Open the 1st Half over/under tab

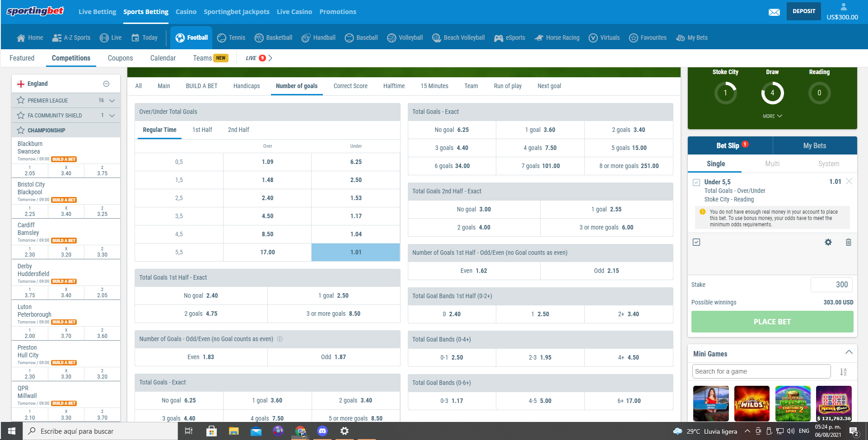[202, 130]
